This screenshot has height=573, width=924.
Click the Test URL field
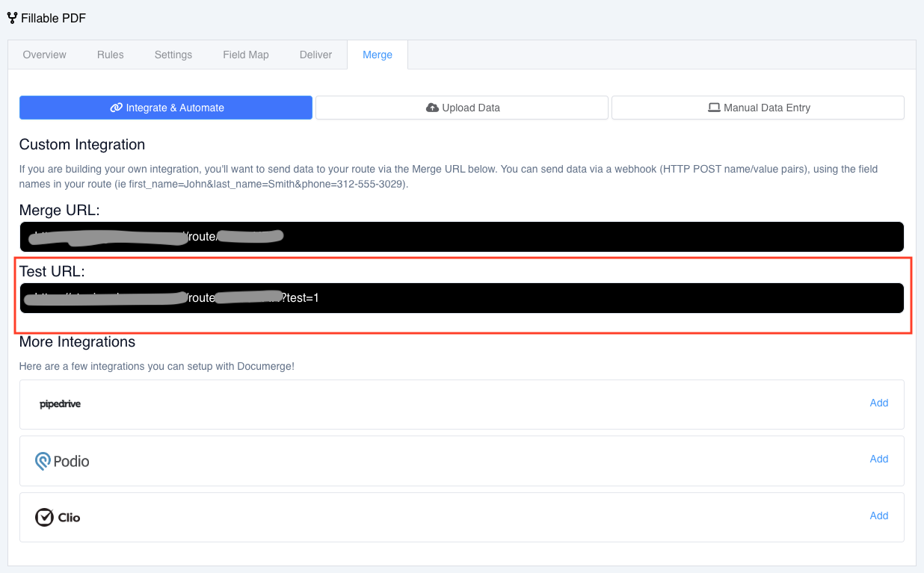coord(462,298)
